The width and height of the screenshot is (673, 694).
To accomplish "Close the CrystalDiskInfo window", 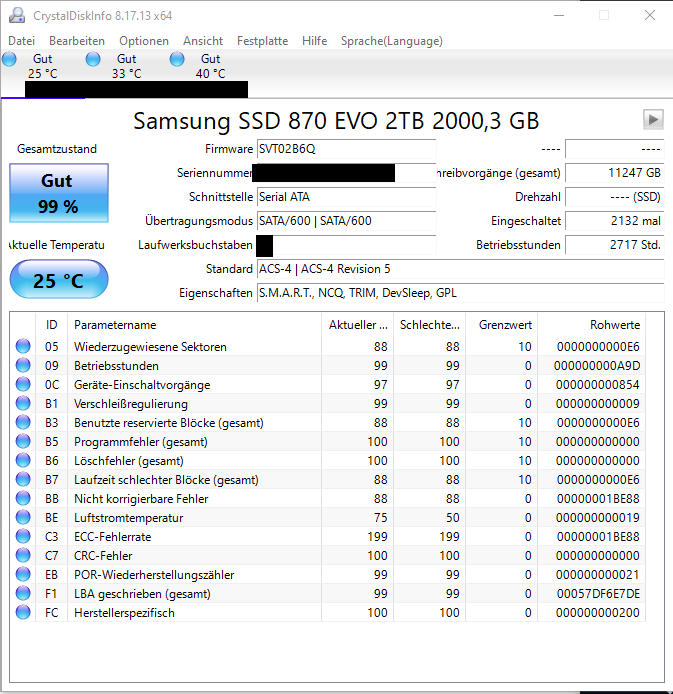I will pos(650,15).
